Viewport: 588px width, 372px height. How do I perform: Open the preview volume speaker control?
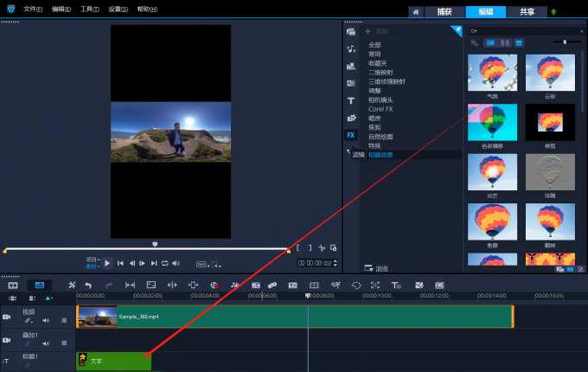tap(176, 263)
